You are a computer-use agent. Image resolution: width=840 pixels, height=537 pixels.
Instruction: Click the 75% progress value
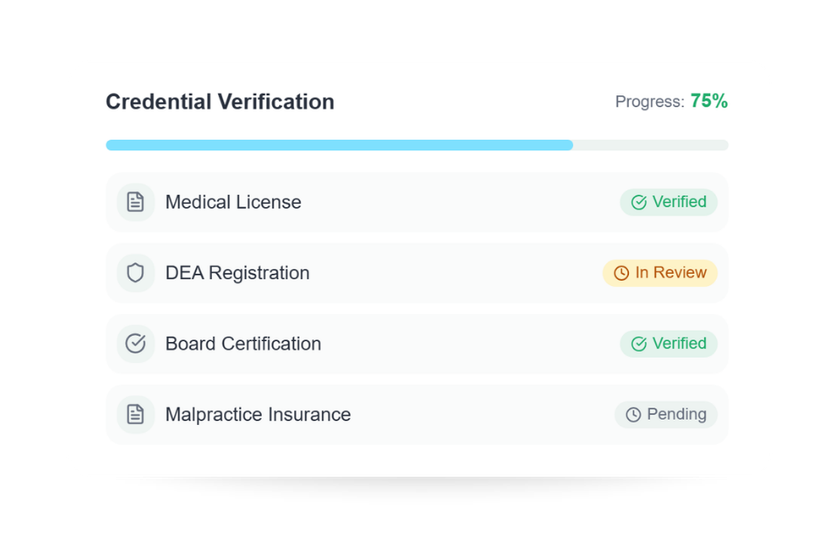709,101
